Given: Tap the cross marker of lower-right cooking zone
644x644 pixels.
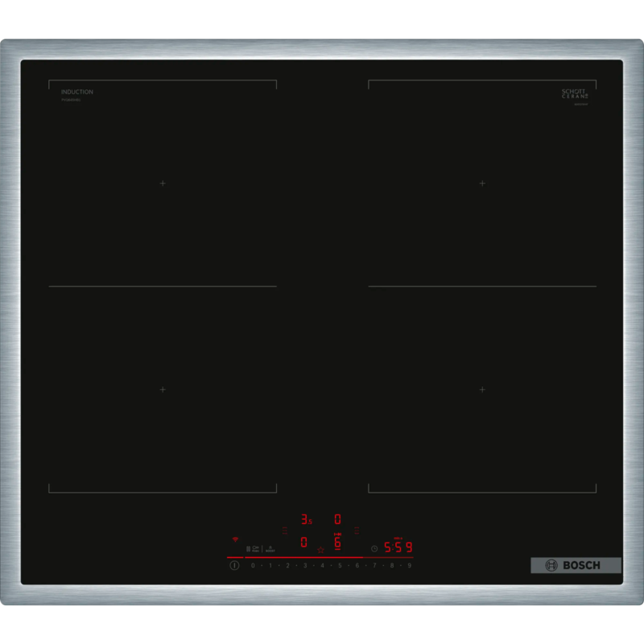Looking at the screenshot, I should point(481,390).
